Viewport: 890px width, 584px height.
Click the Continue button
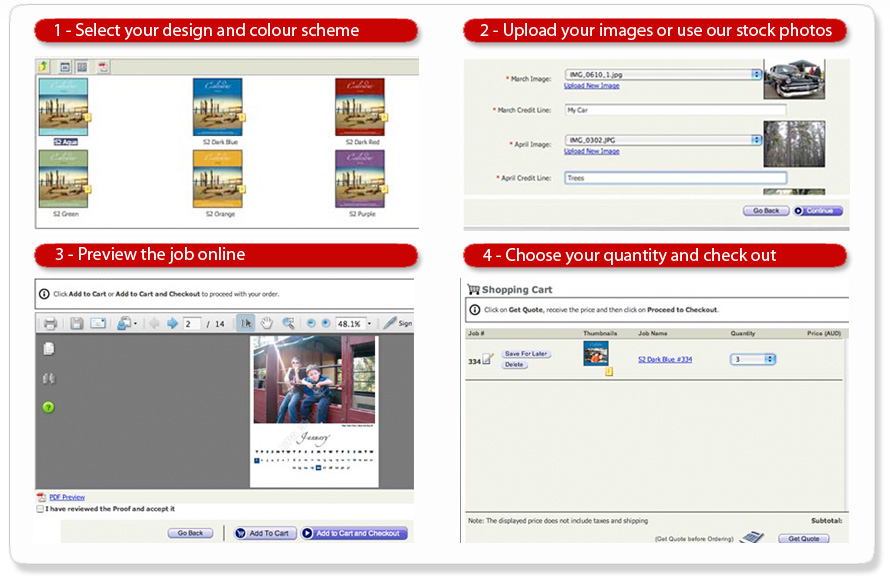[818, 211]
